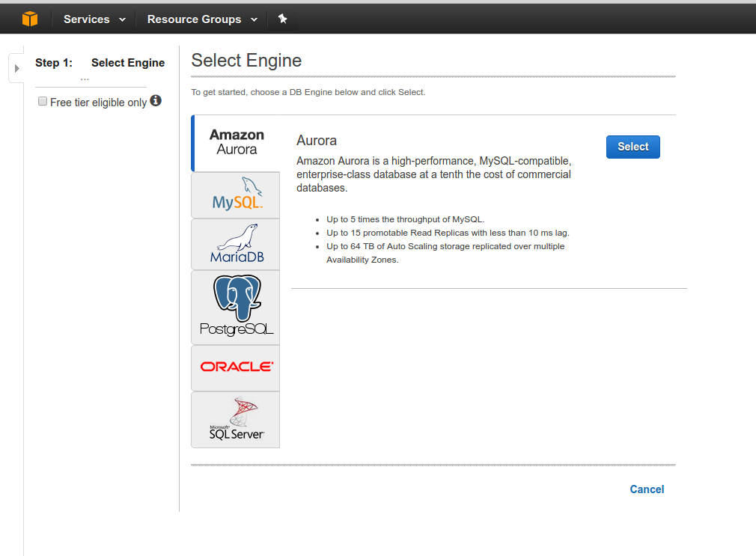Click the ellipsis under Step 1

(85, 78)
